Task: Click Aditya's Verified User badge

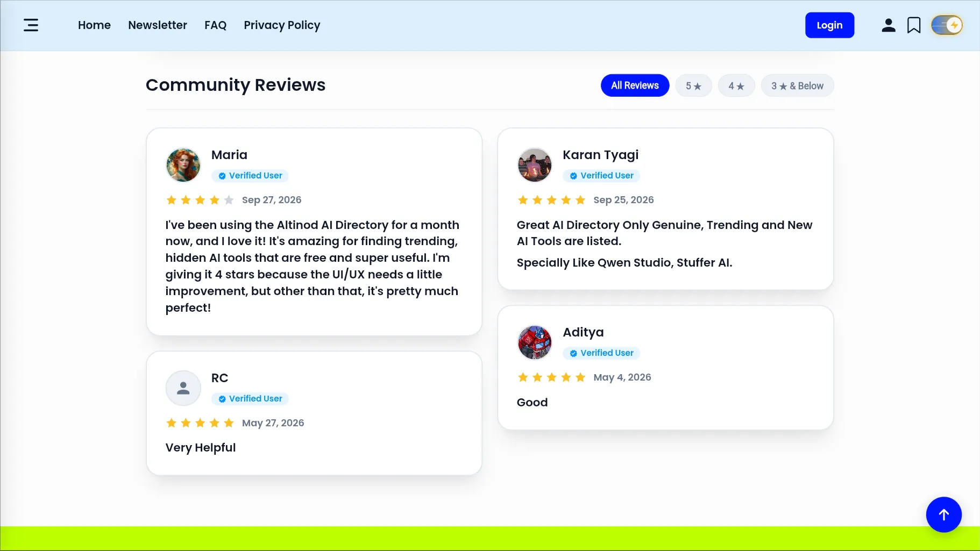Action: pos(601,353)
